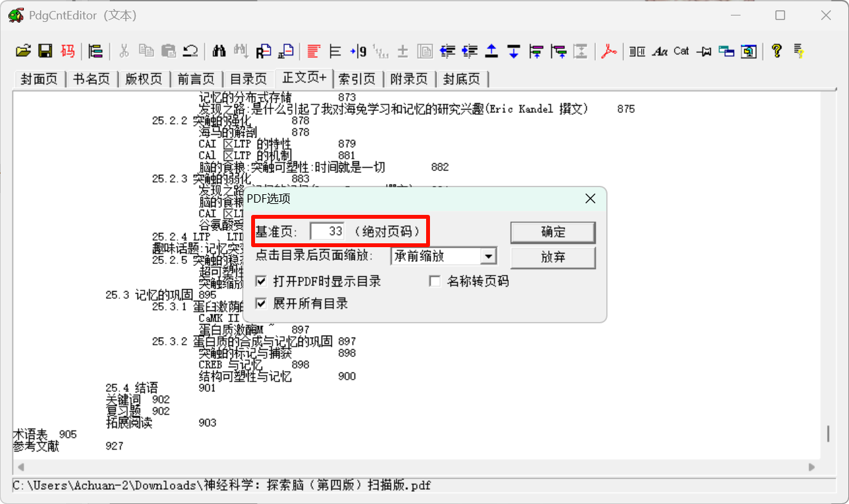849x504 pixels.
Task: Open help with the yellow question mark
Action: click(x=777, y=51)
